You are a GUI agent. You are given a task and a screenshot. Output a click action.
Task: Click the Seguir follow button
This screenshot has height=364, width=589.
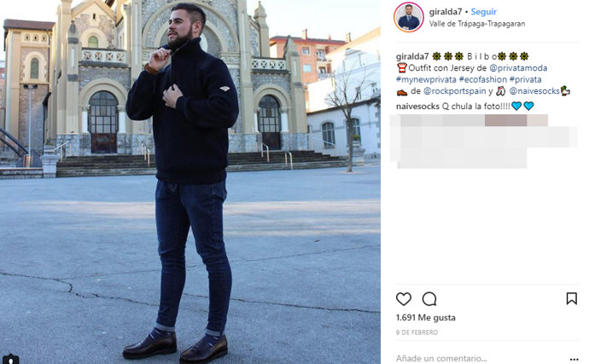click(x=484, y=12)
